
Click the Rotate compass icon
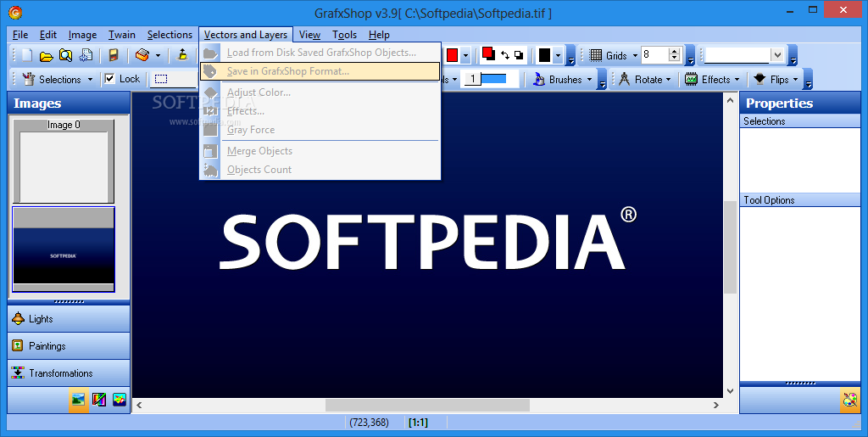(625, 79)
